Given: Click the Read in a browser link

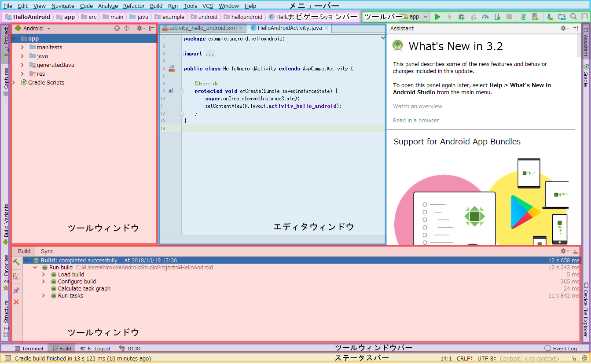Looking at the screenshot, I should [x=416, y=120].
